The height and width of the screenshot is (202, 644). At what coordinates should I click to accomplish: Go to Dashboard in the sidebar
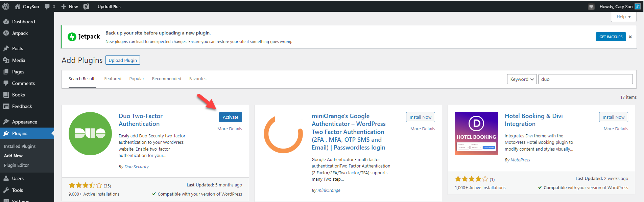(x=23, y=22)
